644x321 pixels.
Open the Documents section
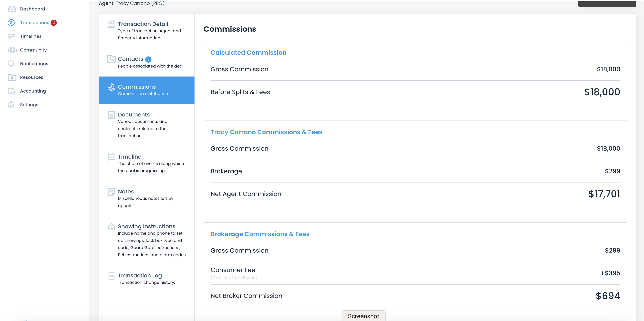[x=134, y=115]
